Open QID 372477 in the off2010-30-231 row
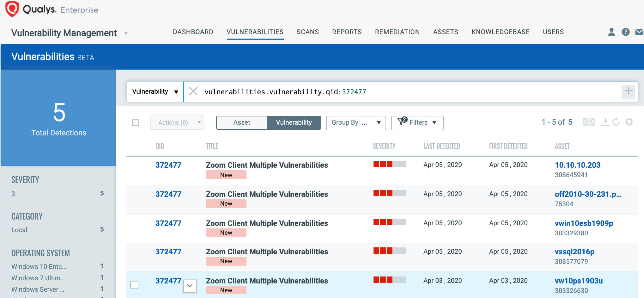Viewport: 644px width, 298px height. click(168, 194)
